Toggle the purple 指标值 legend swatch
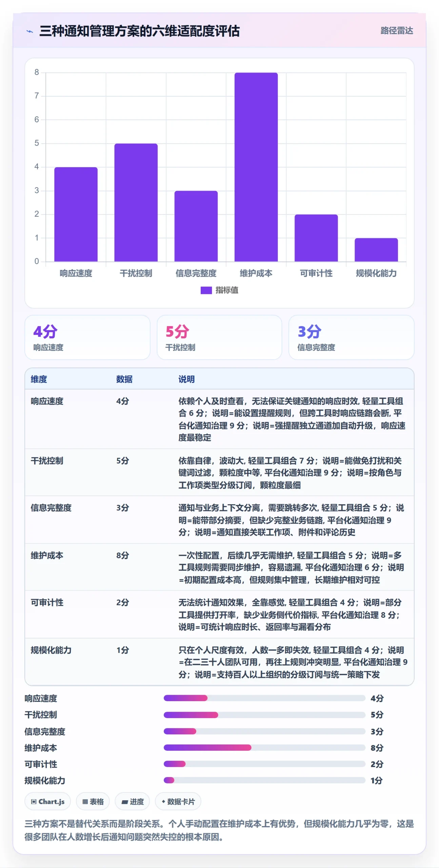439x868 pixels. (x=206, y=290)
